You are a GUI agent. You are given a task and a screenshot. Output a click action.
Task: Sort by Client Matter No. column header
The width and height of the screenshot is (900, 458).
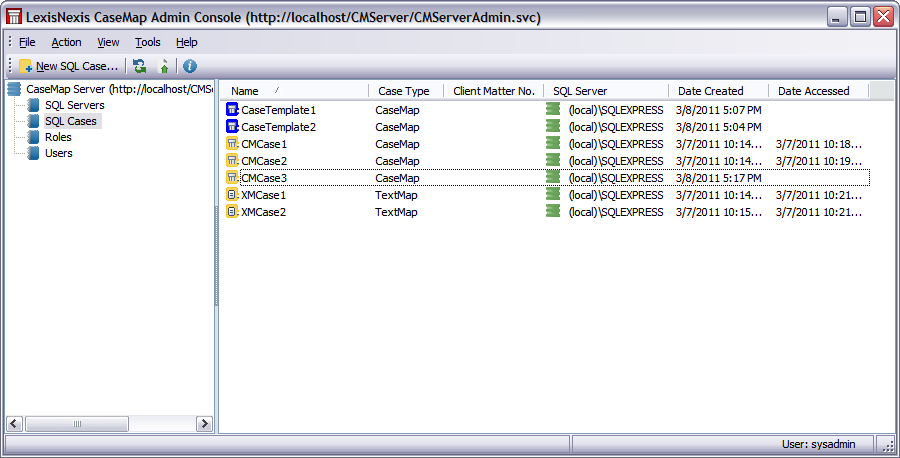coord(494,91)
